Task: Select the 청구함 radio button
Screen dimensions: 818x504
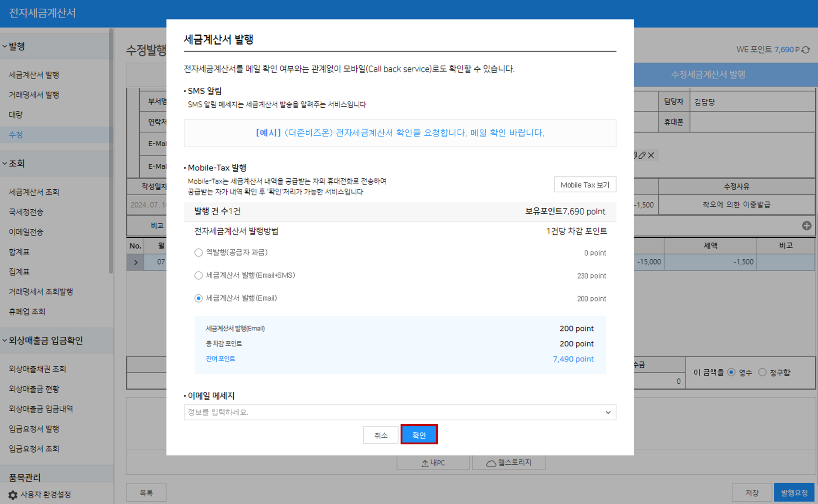Action: [762, 372]
